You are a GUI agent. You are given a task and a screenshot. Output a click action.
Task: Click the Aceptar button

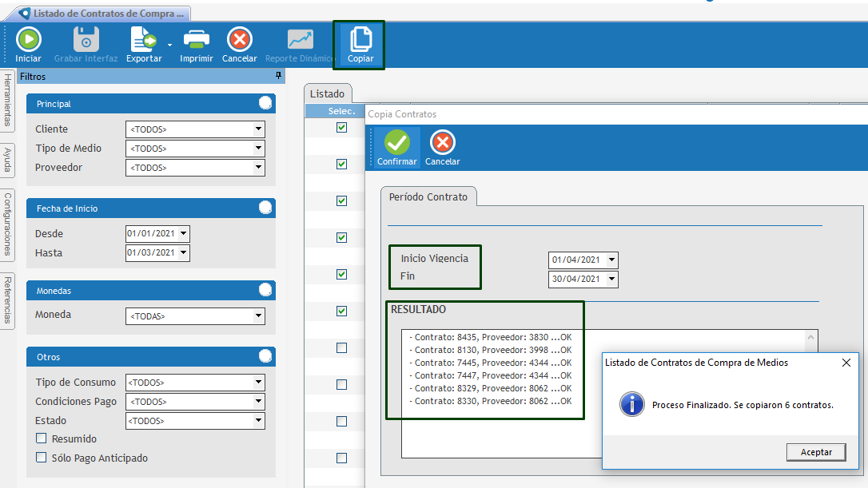coord(816,452)
